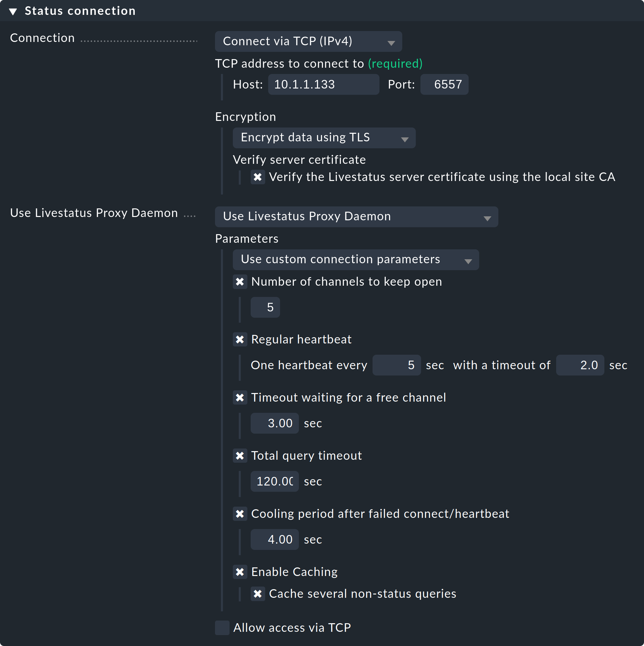Collapse the Status connection section
644x646 pixels.
[x=13, y=10]
